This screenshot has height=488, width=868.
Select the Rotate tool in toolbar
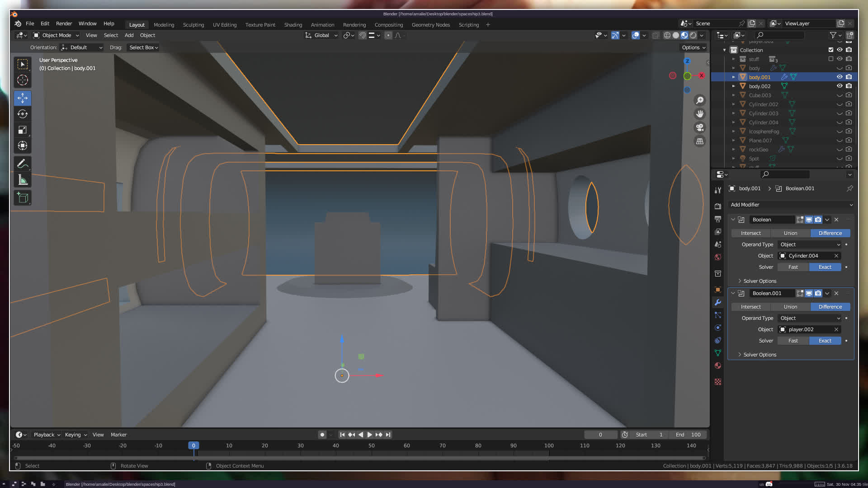[x=23, y=114]
